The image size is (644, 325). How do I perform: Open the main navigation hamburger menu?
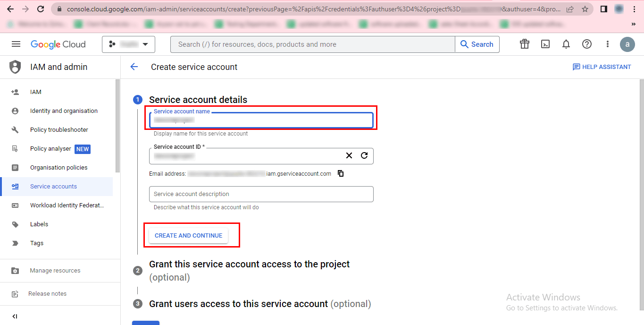pos(16,44)
